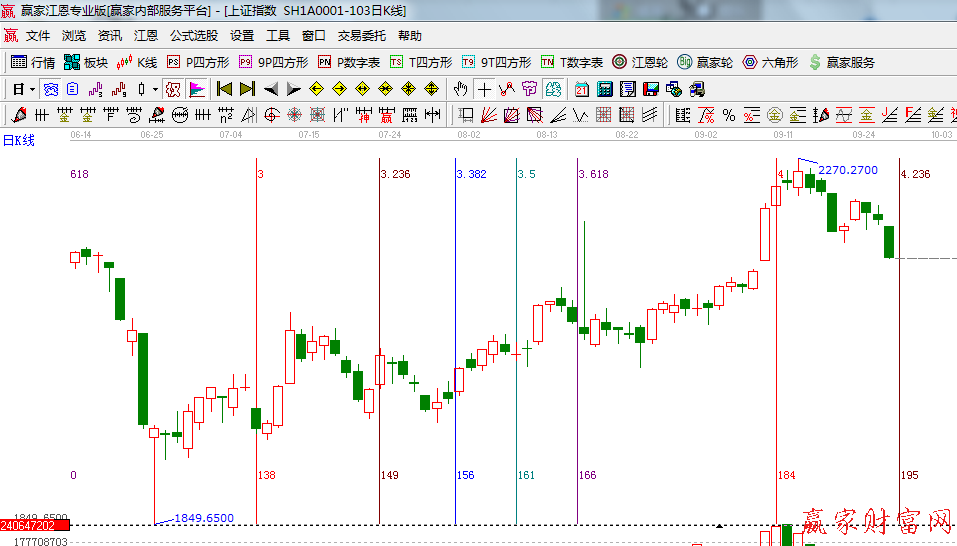Screen dimensions: 957x546
Task: Toggle the pressed pink flag toolbar button
Action: (196, 89)
